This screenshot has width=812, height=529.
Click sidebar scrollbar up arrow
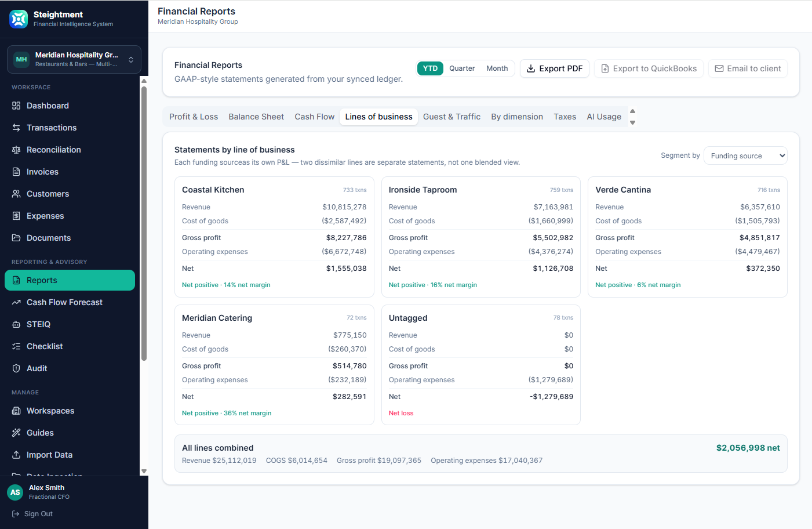tap(144, 81)
